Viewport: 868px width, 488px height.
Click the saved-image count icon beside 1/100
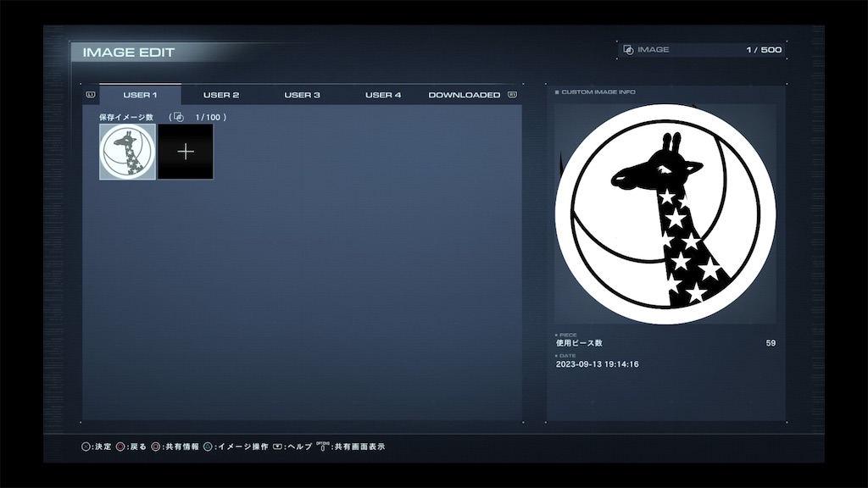point(178,117)
